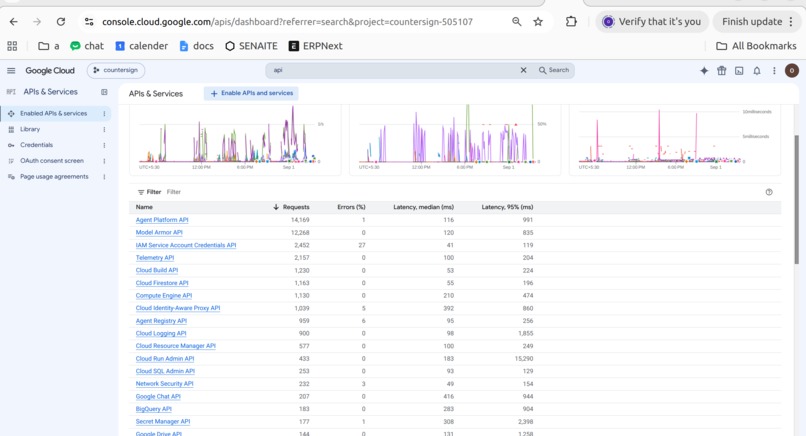This screenshot has height=436, width=806.
Task: Clear the search box with the X icon
Action: tap(523, 70)
